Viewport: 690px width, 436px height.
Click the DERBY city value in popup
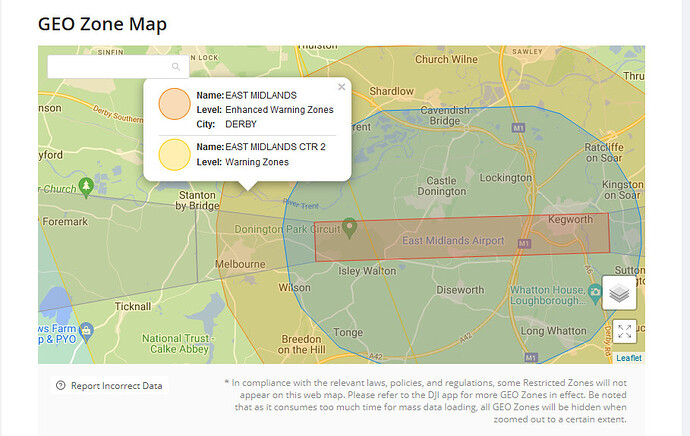241,124
